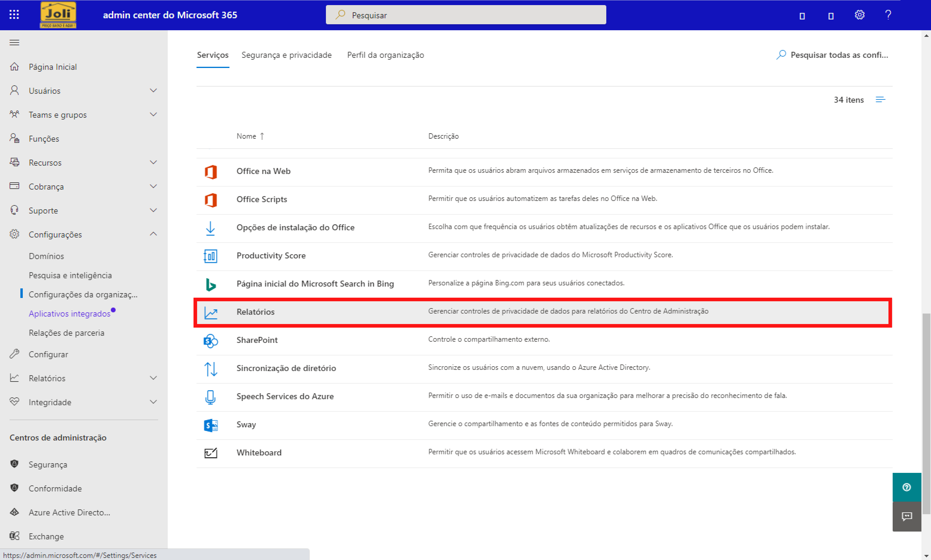
Task: Expand the Usuários menu chevron
Action: (x=153, y=90)
